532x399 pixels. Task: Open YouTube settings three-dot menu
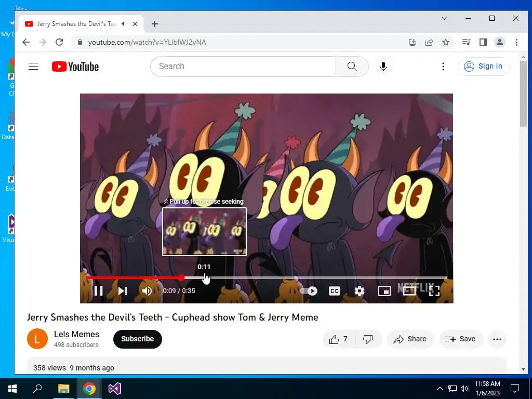coord(443,66)
